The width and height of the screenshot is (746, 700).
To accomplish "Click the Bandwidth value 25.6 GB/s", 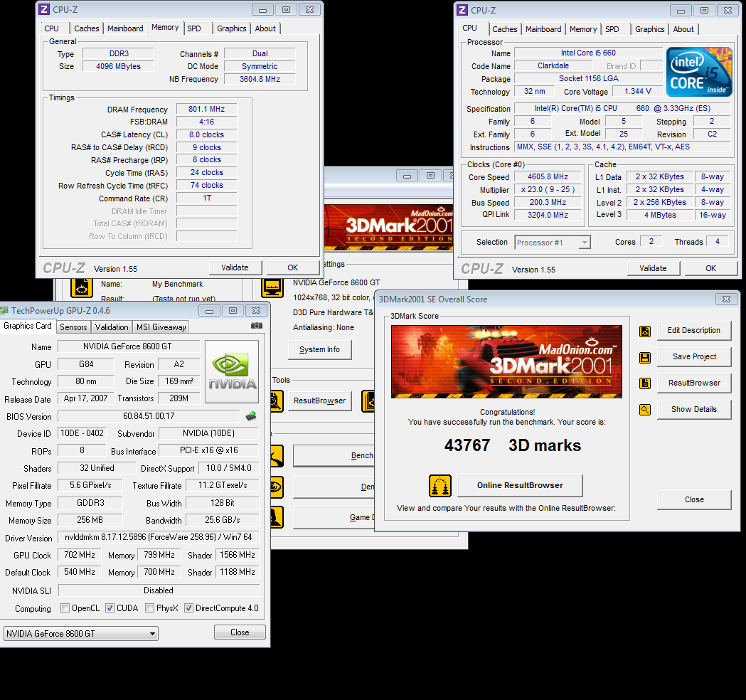I will coord(223,520).
